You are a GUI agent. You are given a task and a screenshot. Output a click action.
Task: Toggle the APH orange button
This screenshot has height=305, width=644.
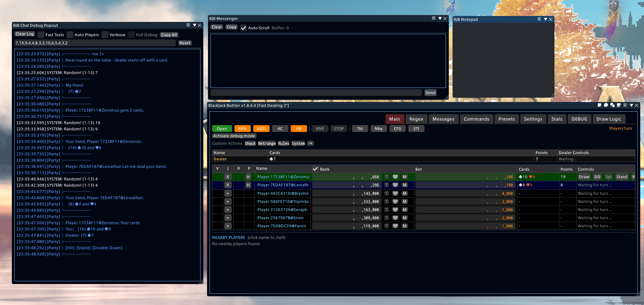point(242,129)
